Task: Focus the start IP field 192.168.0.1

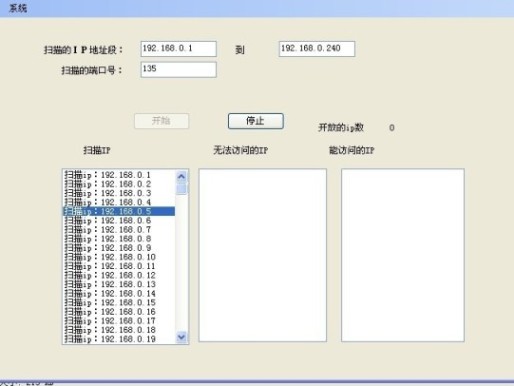Action: 178,49
